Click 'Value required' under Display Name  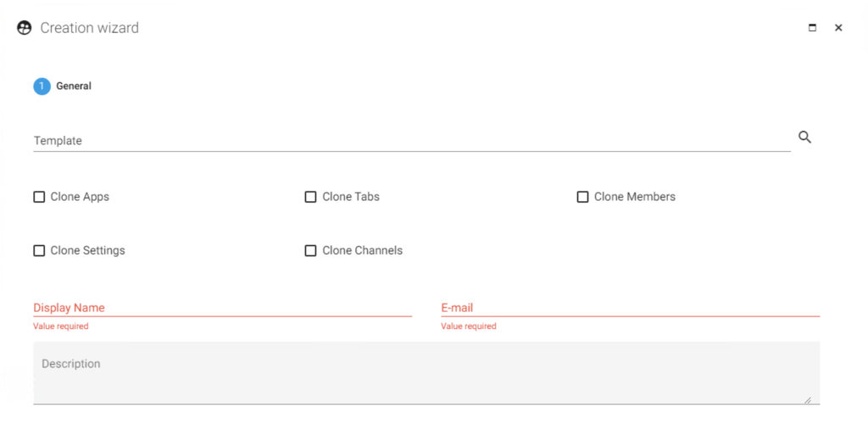point(61,327)
